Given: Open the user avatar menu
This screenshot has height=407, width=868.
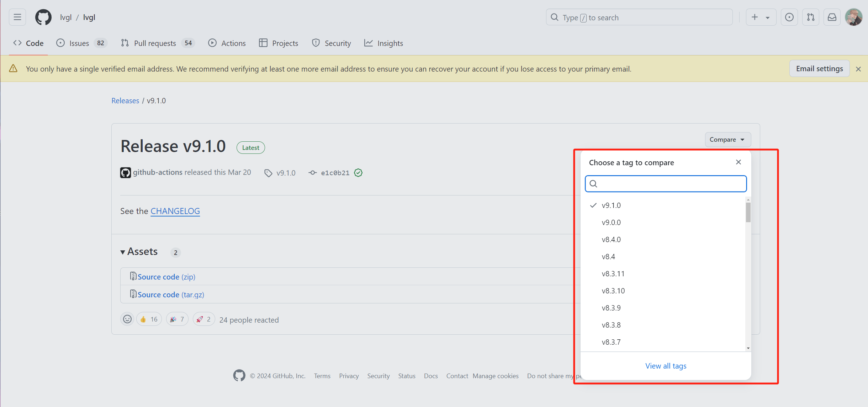Looking at the screenshot, I should click(853, 17).
